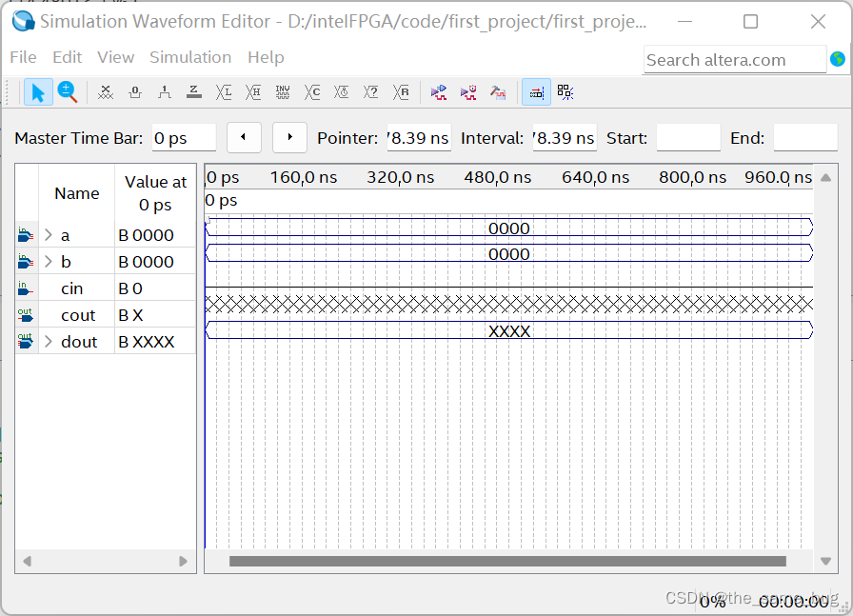Click the cout unknown hatched waveform
The height and width of the screenshot is (616, 853).
(509, 304)
